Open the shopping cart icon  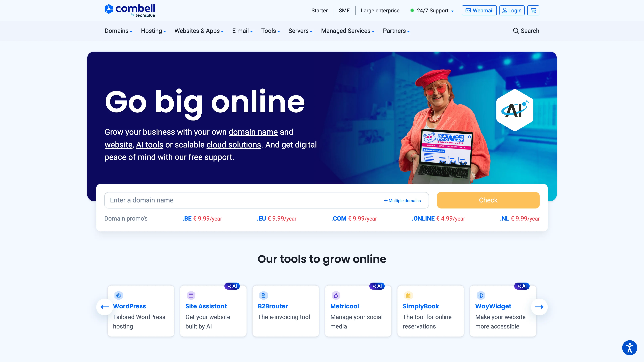click(533, 11)
